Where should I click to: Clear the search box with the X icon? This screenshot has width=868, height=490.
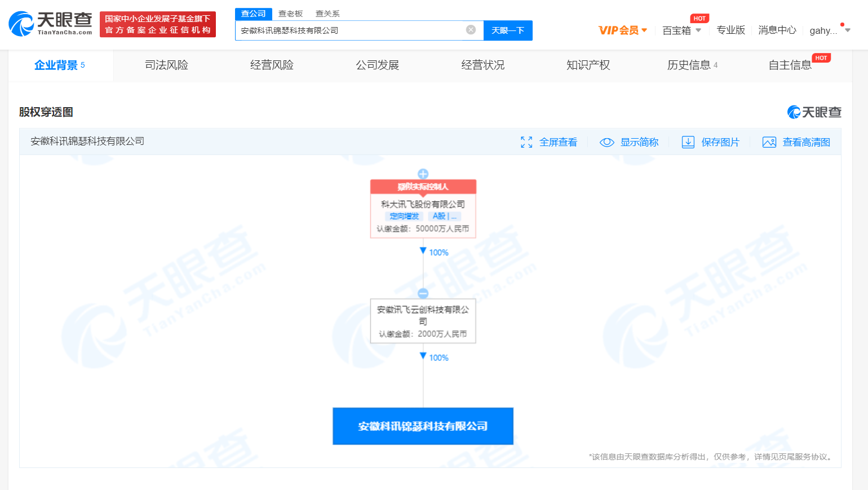[471, 30]
